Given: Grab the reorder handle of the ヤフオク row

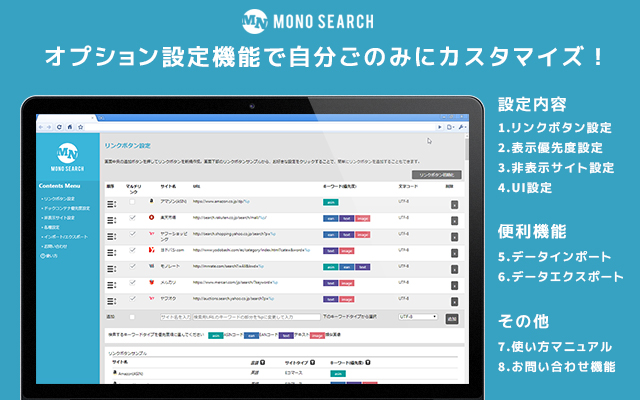Looking at the screenshot, I should (111, 302).
